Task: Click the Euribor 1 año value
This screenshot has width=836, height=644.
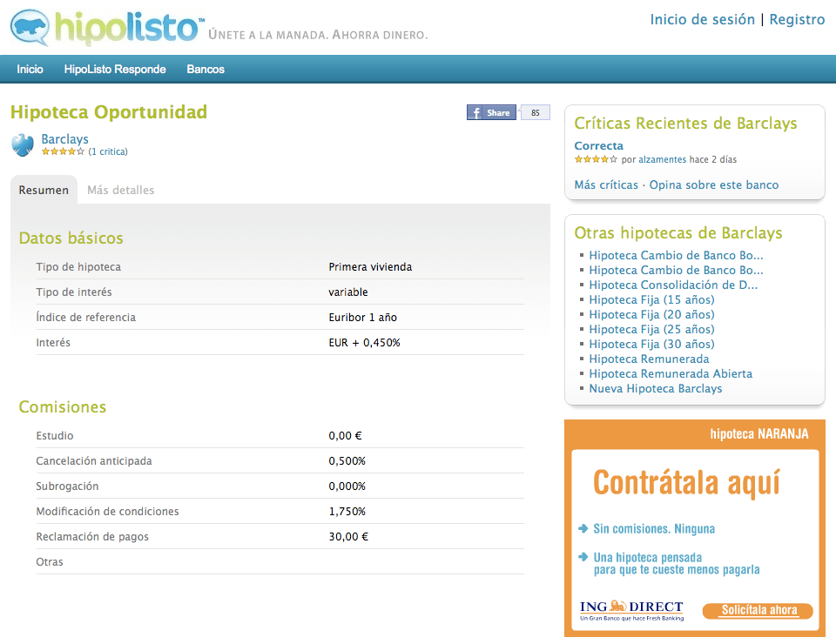Action: pyautogui.click(x=362, y=318)
